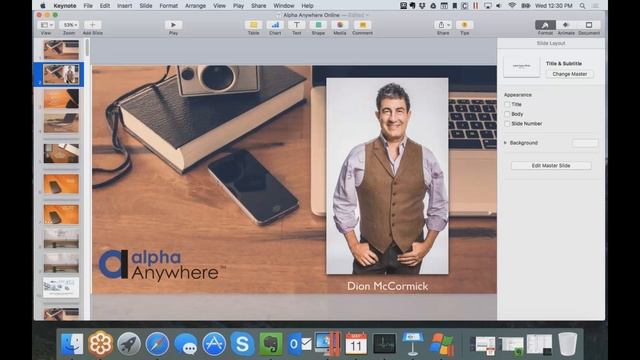Open the Media browser toolbar icon
The image size is (640, 360).
pyautogui.click(x=340, y=25)
